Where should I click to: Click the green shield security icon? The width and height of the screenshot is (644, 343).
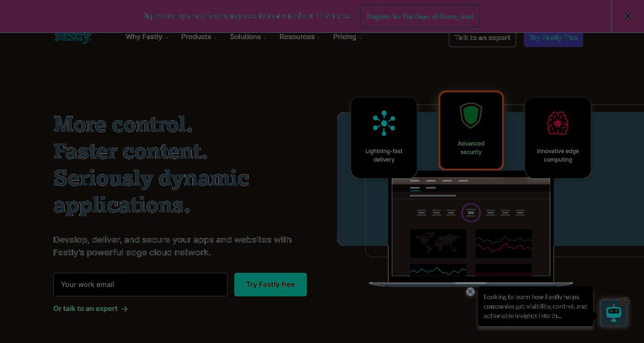(471, 115)
